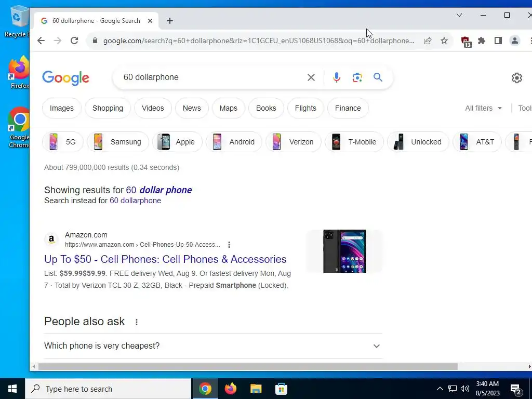
Task: Reload the Google search page
Action: coord(74,41)
